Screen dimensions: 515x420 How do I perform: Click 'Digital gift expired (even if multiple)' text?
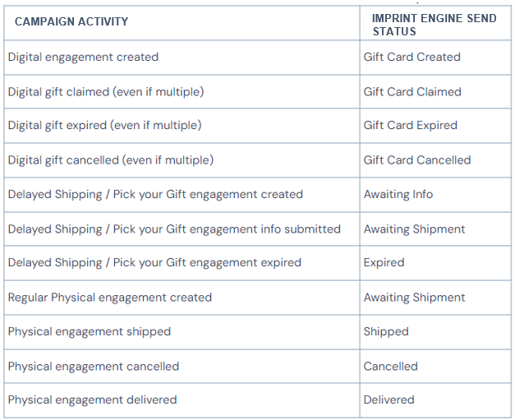coord(105,125)
